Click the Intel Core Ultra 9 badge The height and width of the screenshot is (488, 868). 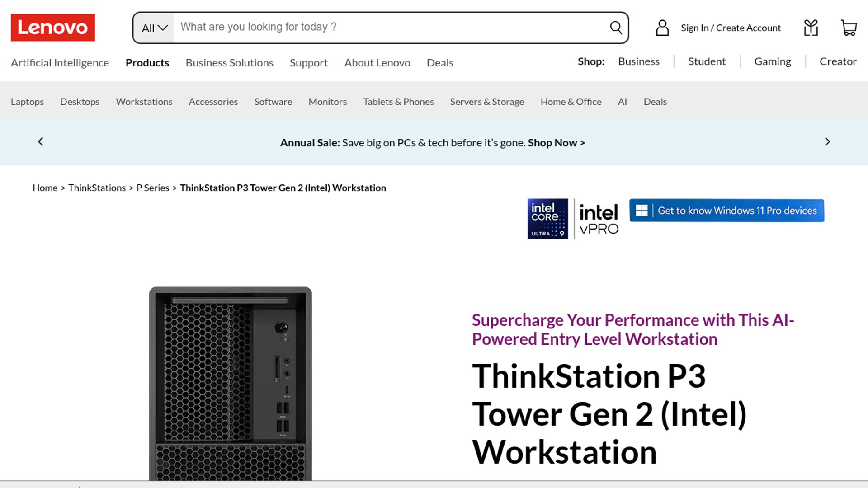[547, 219]
